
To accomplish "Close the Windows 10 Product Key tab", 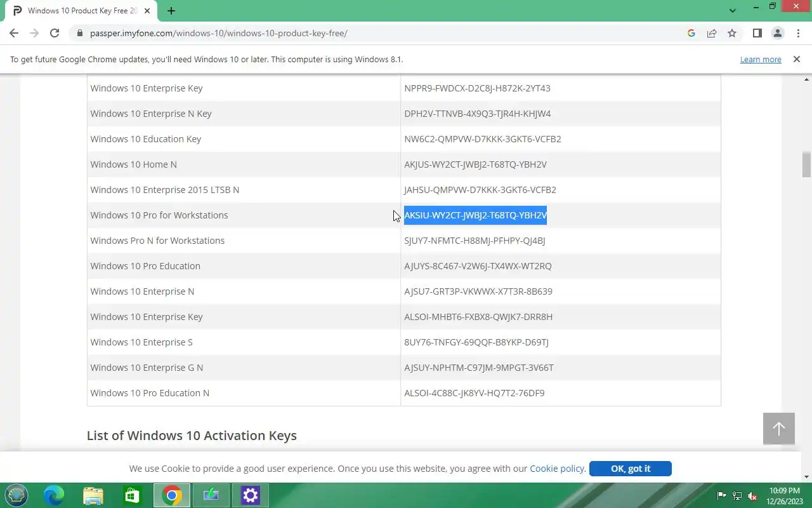I will 148,11.
